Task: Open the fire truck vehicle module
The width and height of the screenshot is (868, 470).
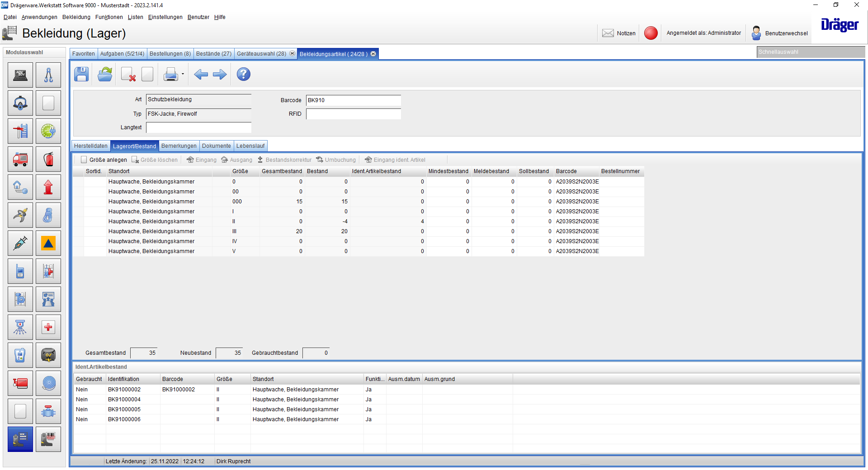Action: [x=20, y=159]
